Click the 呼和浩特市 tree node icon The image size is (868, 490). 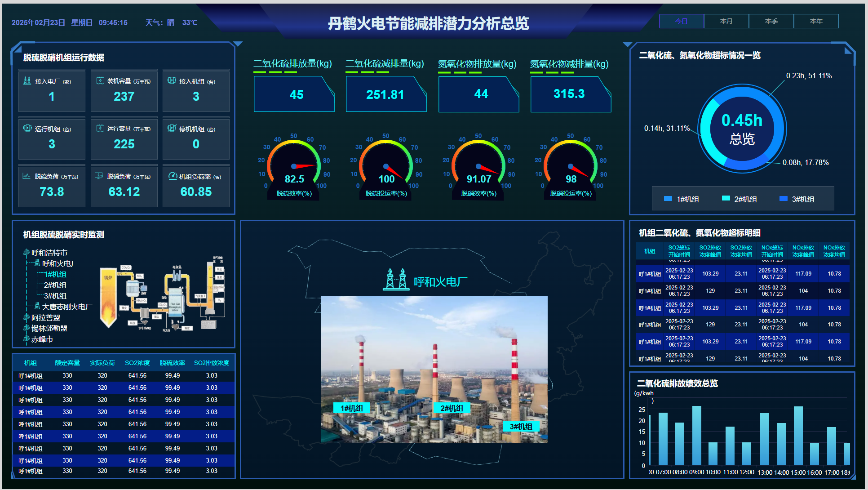coord(27,253)
